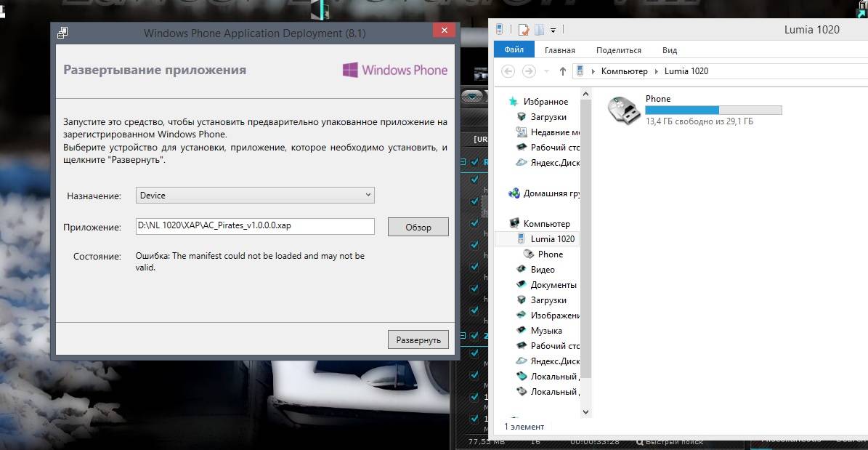Open the Назначение Device dropdown
868x450 pixels.
255,195
